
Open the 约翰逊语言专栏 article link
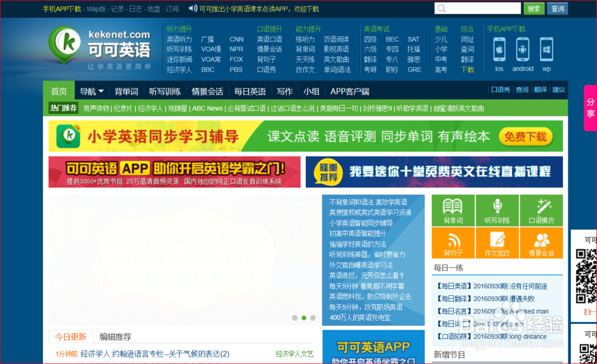pos(155,354)
